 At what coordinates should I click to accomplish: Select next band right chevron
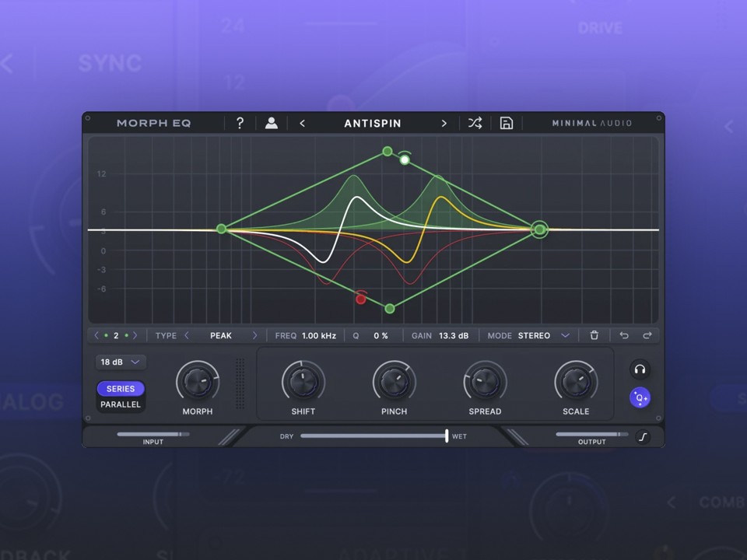[x=135, y=335]
